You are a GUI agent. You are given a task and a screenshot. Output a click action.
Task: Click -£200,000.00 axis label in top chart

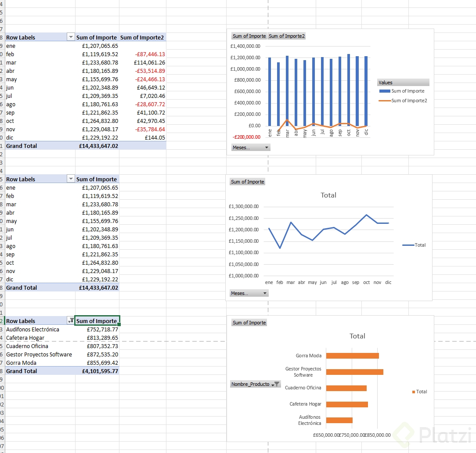(x=246, y=137)
